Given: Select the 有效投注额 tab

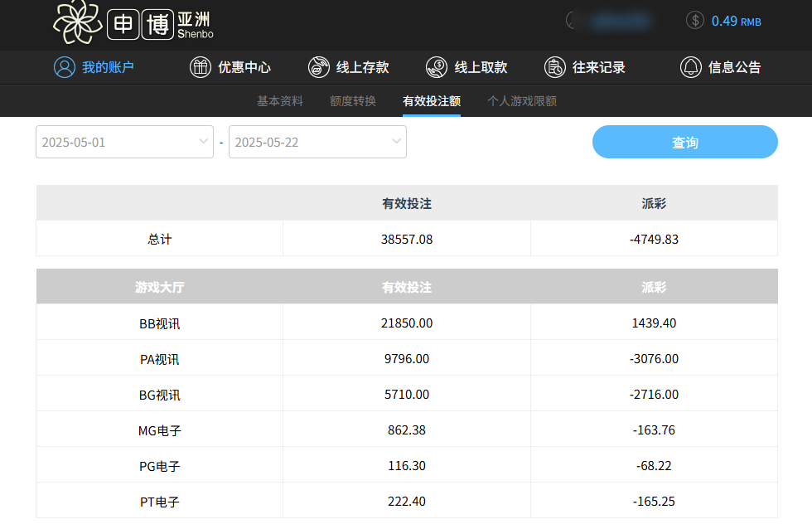Looking at the screenshot, I should (431, 100).
